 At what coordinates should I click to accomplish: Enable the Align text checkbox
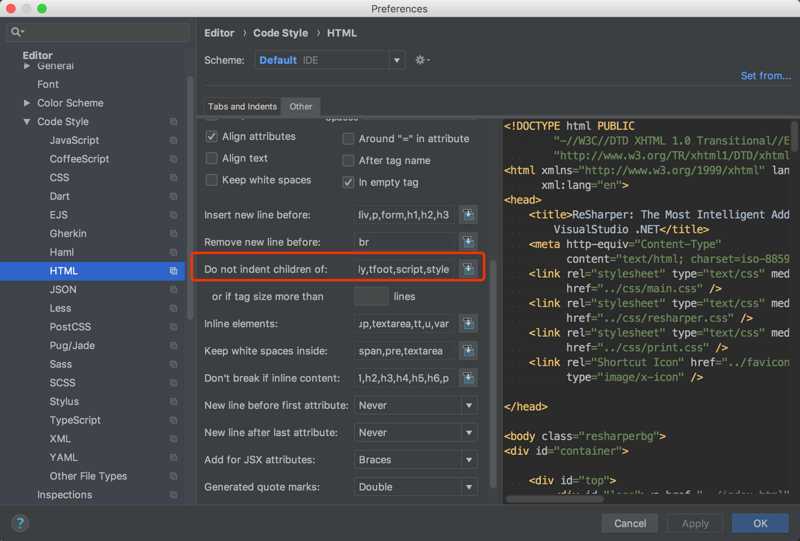[211, 158]
